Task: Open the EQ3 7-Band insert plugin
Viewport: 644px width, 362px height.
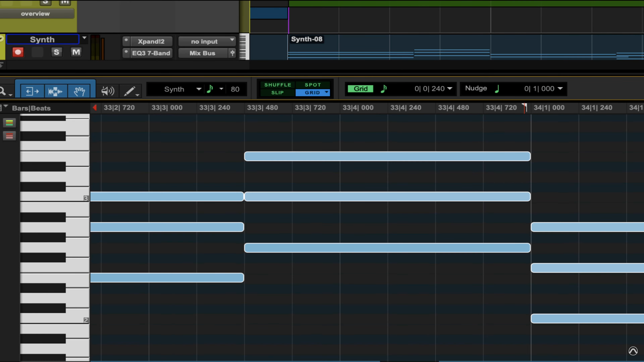Action: click(x=151, y=53)
